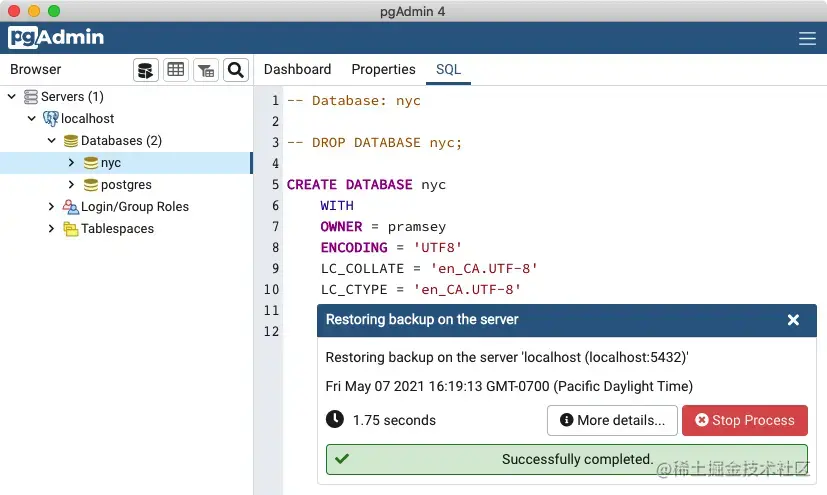Click the macOS green maximize button

pos(54,11)
